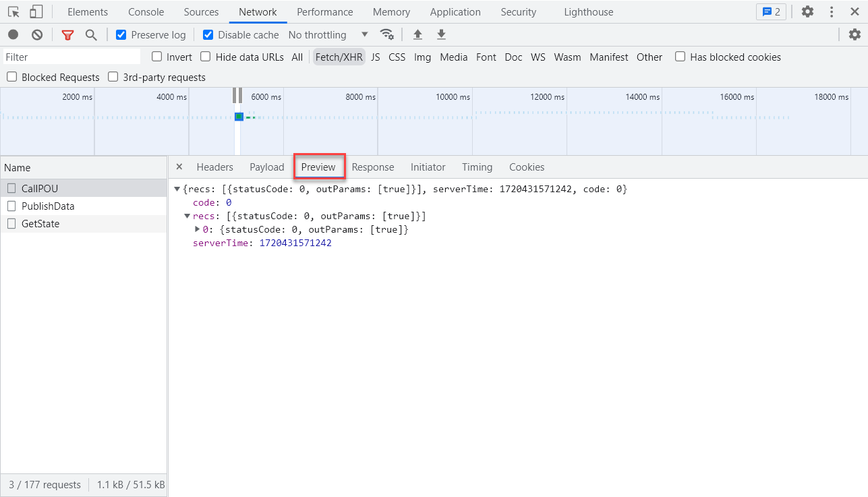The height and width of the screenshot is (497, 868).
Task: Open DevTools three-dot customize menu
Action: point(832,11)
